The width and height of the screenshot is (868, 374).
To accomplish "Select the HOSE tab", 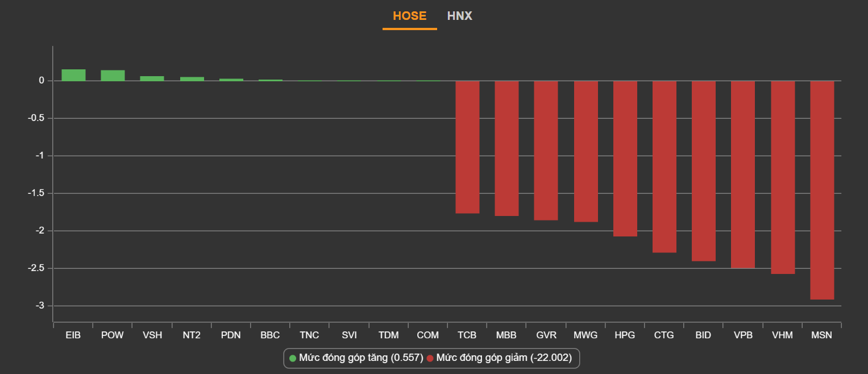I will (x=409, y=16).
